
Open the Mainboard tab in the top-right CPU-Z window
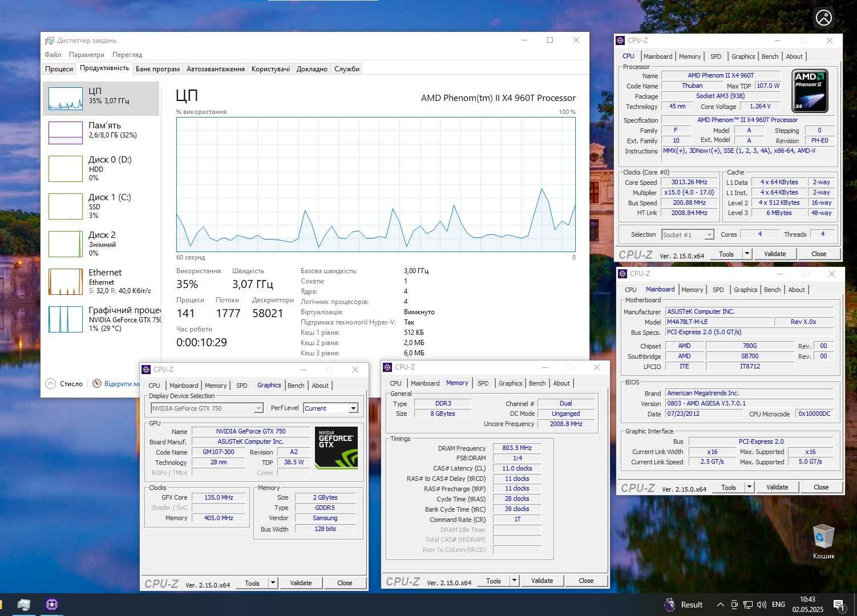tap(658, 56)
